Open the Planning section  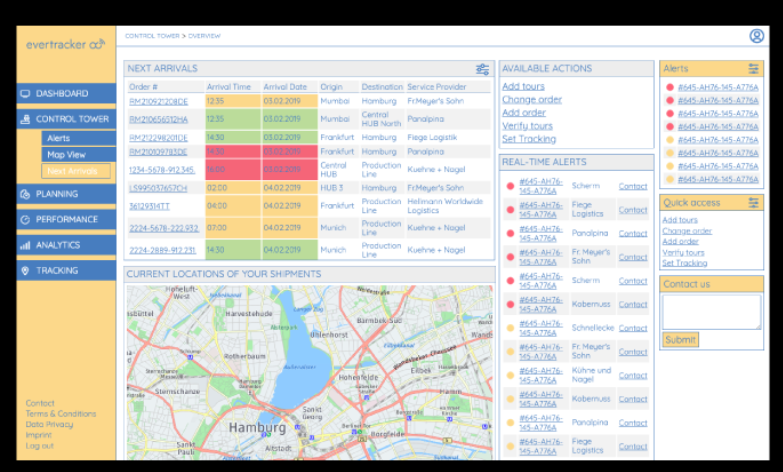[x=66, y=194]
